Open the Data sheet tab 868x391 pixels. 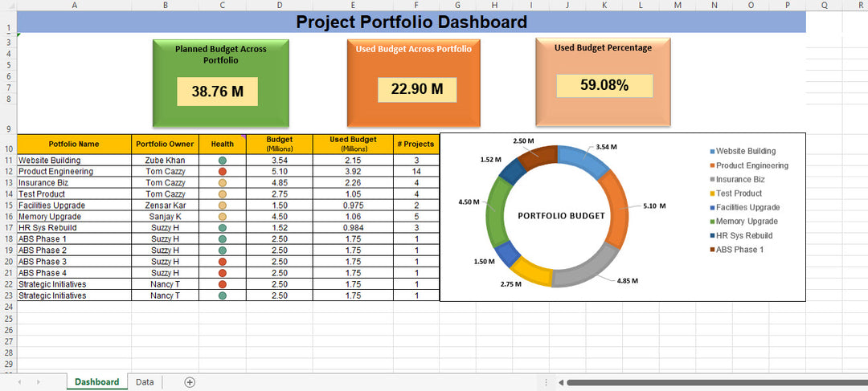pos(145,382)
